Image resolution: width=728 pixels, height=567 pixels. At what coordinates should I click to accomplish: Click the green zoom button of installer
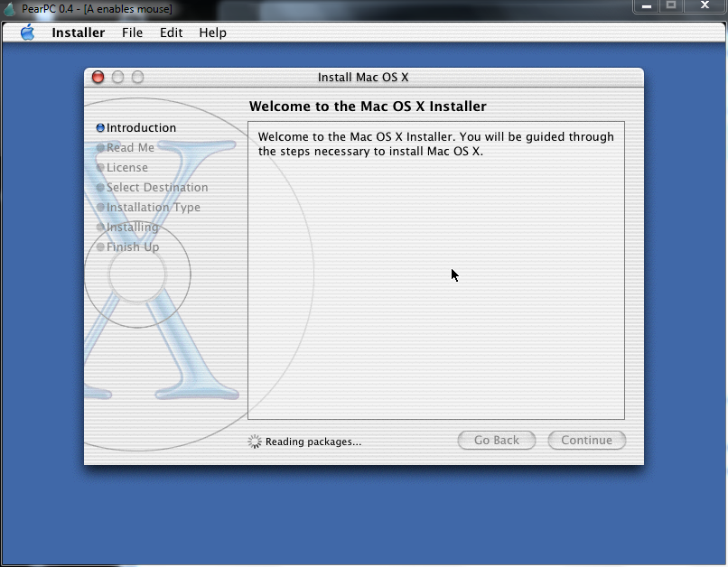pos(138,78)
